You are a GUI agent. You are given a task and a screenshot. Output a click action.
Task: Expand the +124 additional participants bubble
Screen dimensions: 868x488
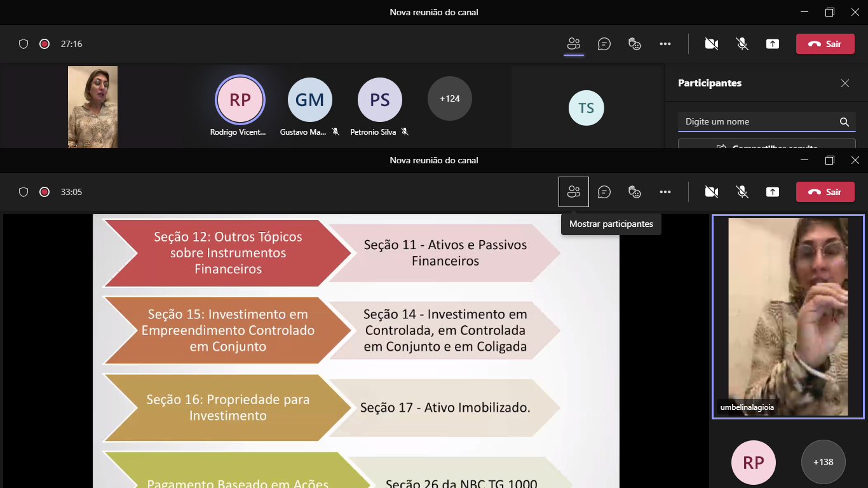[449, 98]
